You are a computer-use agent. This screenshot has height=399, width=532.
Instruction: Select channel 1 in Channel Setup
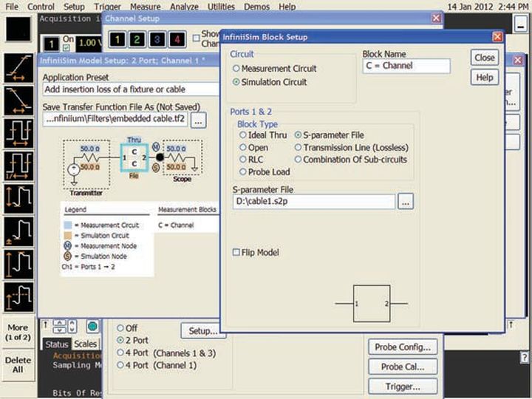coord(117,39)
